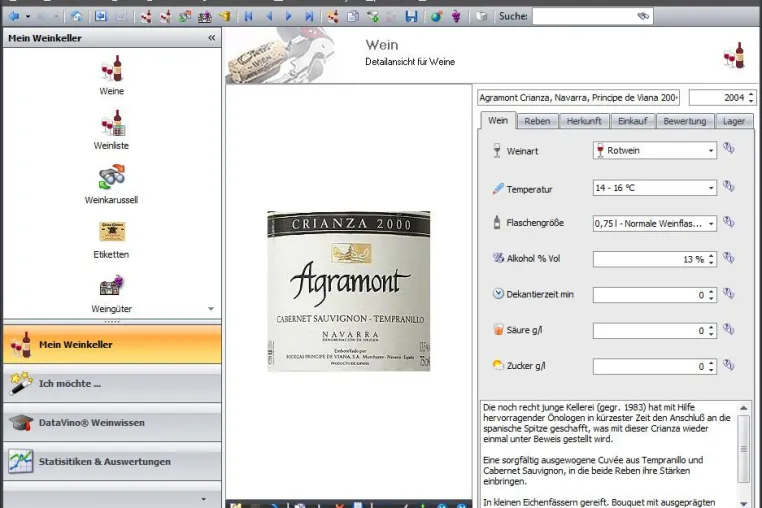Increase the vintage year 2004 spinner
Screen dimensions: 762x508
pos(751,94)
